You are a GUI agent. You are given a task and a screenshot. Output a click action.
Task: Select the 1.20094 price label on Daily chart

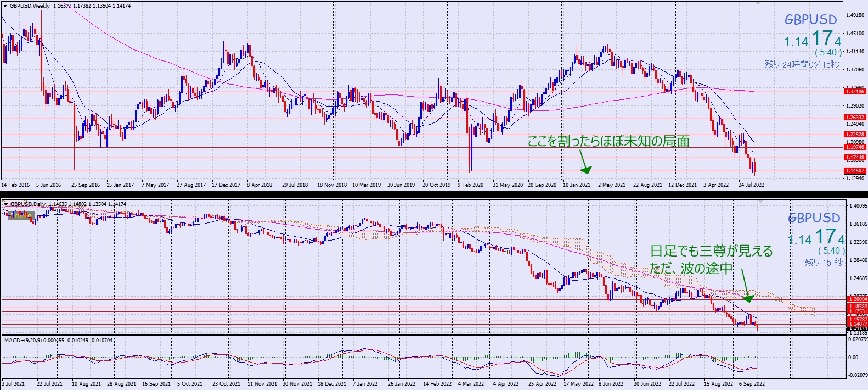(858, 299)
